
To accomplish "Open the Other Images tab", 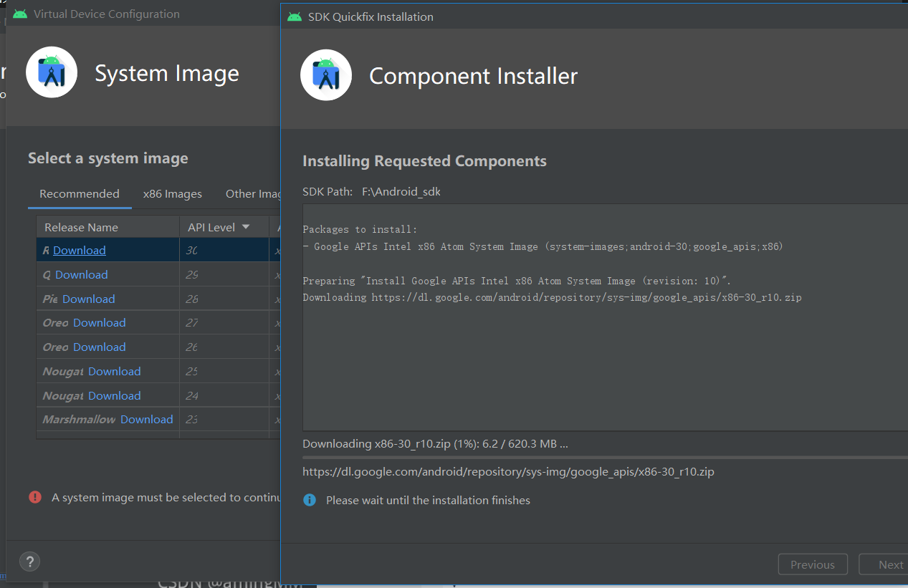I will pyautogui.click(x=252, y=194).
